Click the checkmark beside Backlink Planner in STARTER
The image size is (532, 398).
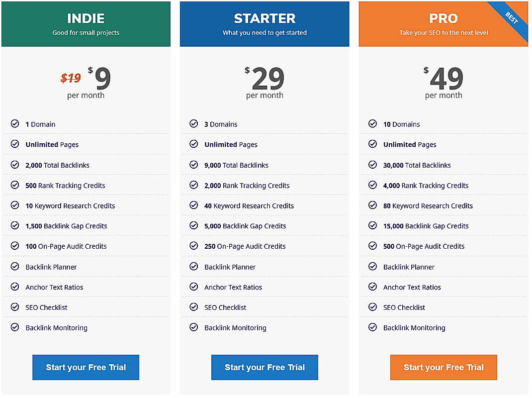pyautogui.click(x=194, y=267)
